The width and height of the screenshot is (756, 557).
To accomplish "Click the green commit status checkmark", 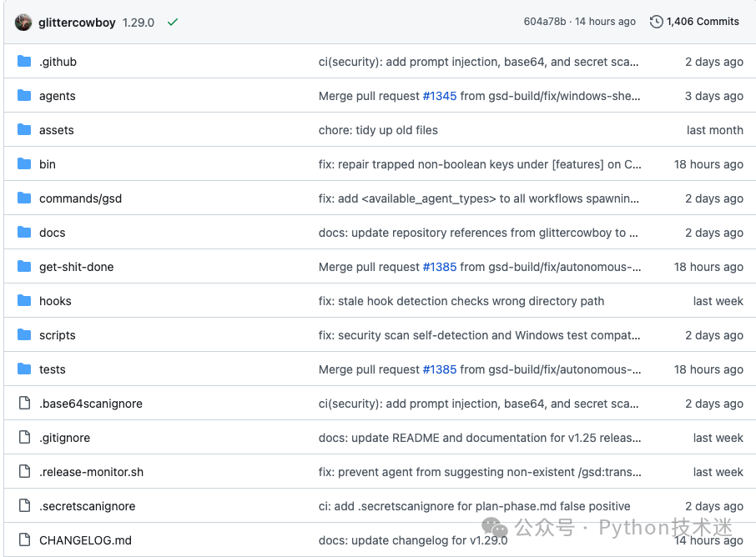I will click(173, 23).
